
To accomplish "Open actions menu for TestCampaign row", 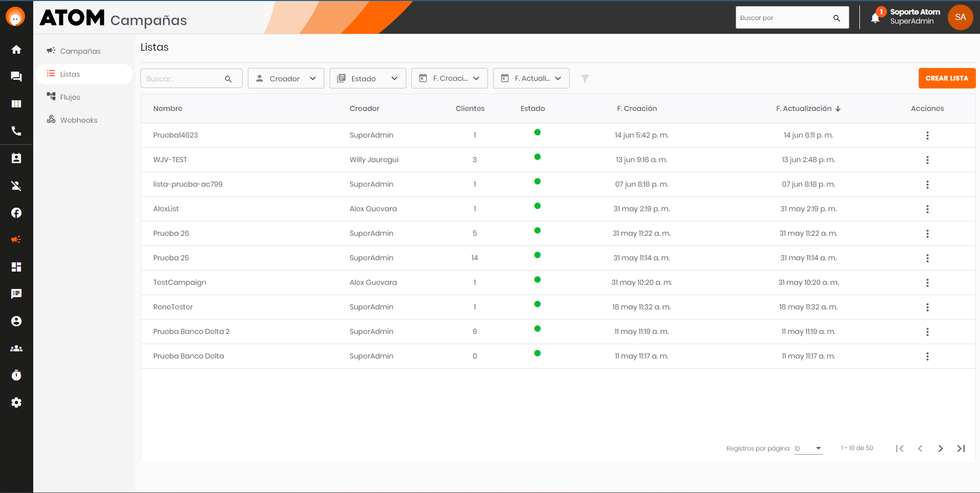I will pos(927,283).
